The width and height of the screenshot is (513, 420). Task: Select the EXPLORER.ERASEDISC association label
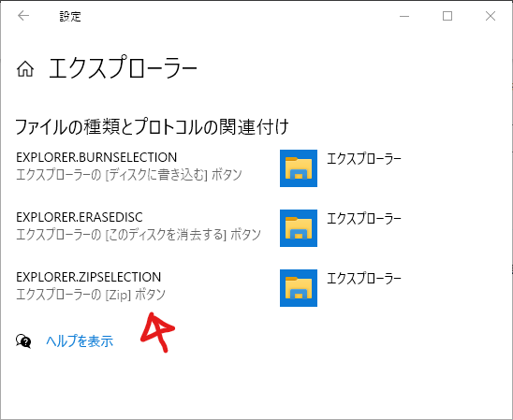point(80,217)
